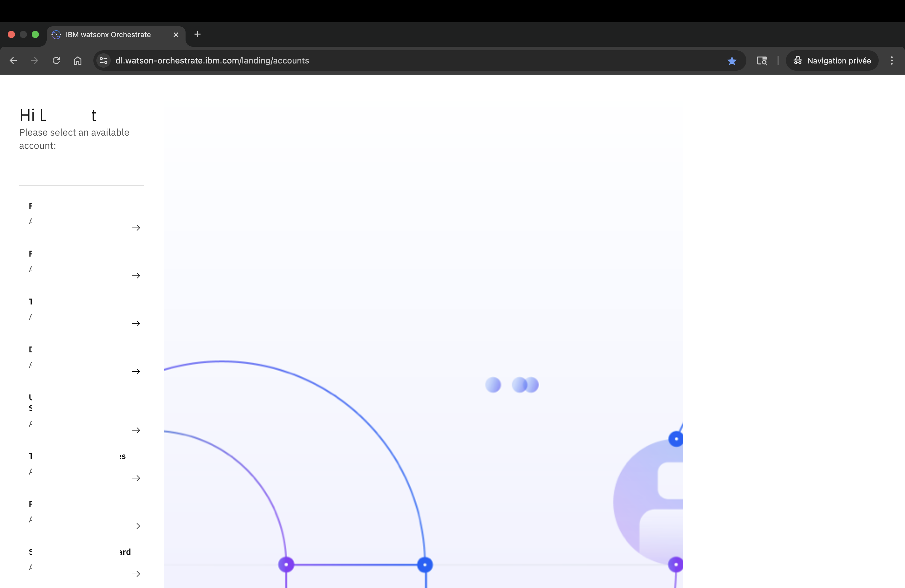Select the IBM watsonx Orchestrate tab
Image resolution: width=905 pixels, height=588 pixels.
tap(108, 35)
